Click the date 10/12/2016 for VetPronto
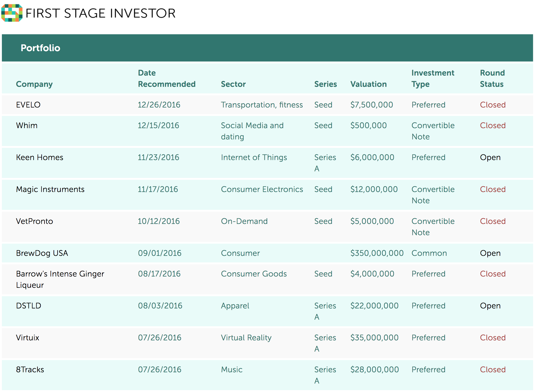The height and width of the screenshot is (392, 534). [159, 221]
